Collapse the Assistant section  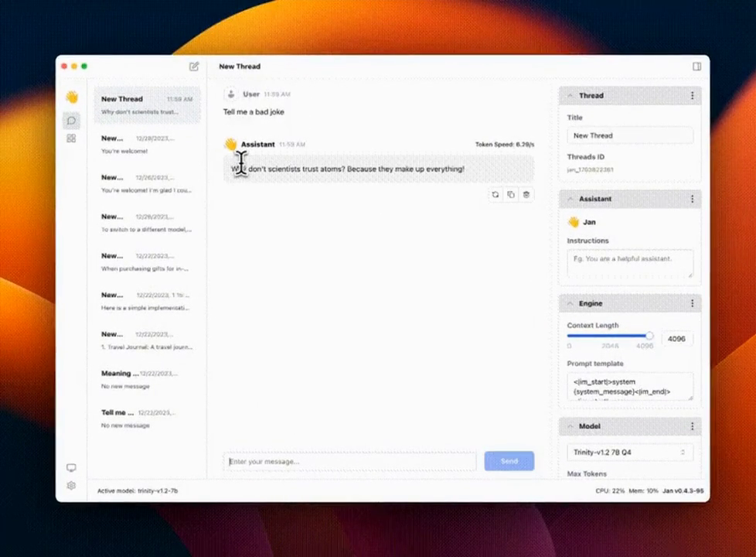570,199
